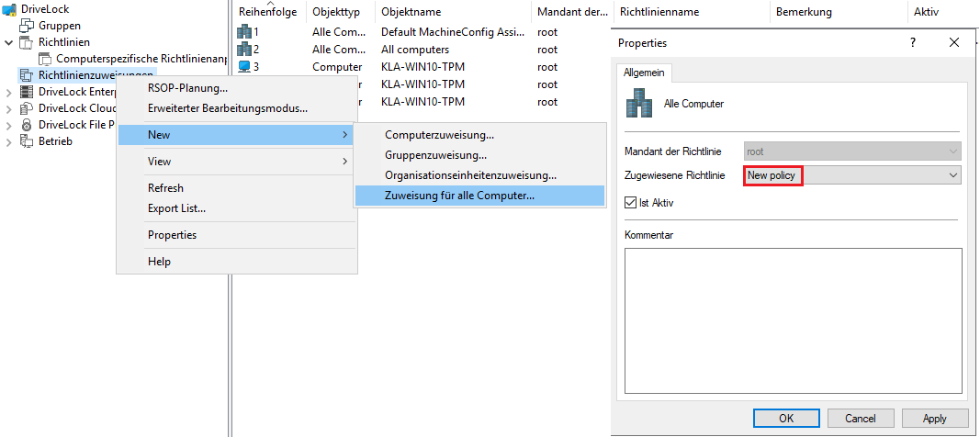Sort by Mandant der column header
This screenshot has width=980, height=437.
[572, 12]
